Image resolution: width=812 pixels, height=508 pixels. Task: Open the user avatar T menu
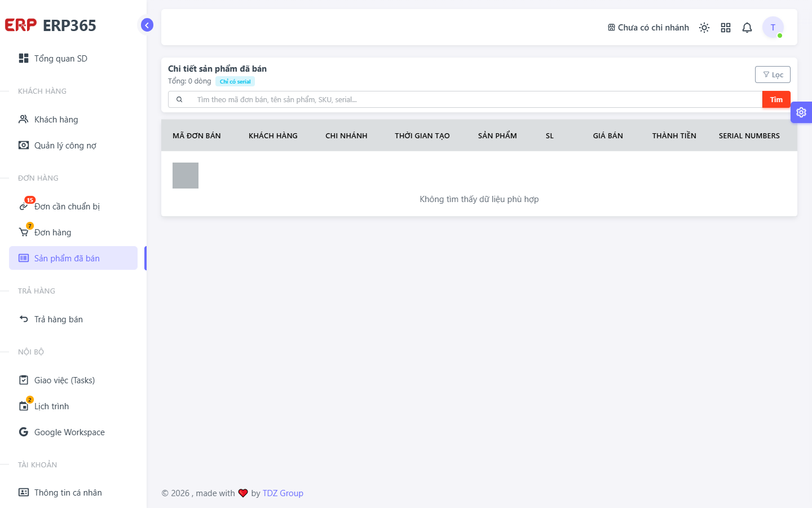coord(773,27)
